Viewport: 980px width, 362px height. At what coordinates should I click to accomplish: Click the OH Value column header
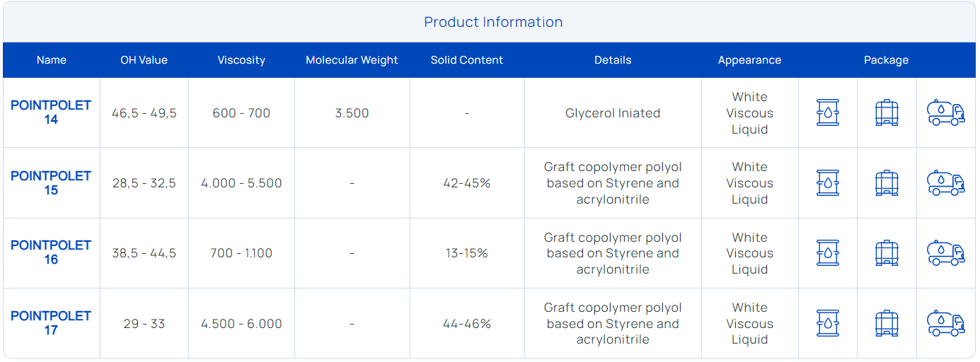point(144,60)
